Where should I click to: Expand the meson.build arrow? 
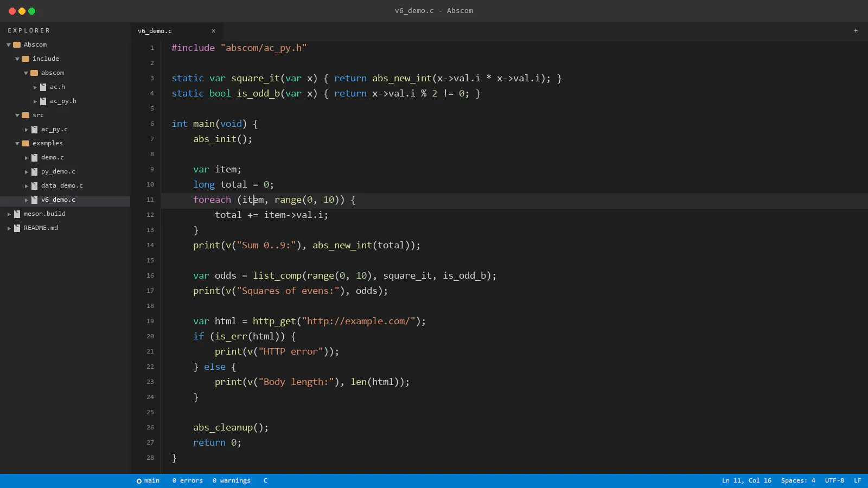click(9, 214)
